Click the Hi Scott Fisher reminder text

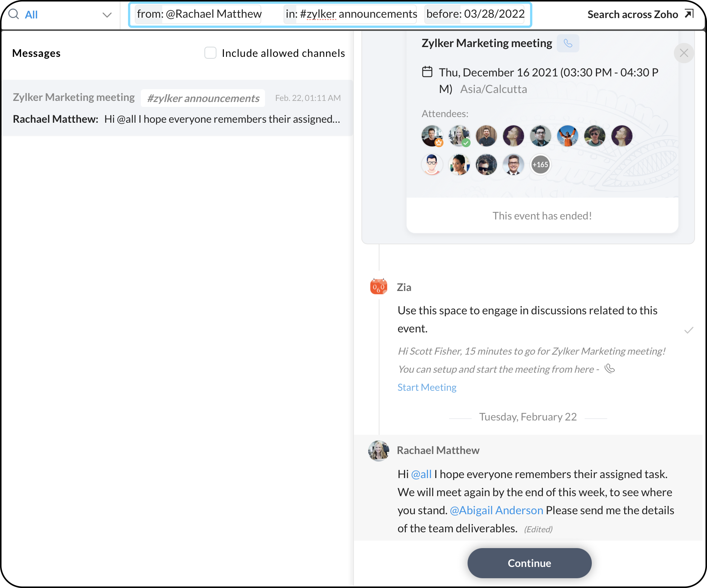coord(532,360)
